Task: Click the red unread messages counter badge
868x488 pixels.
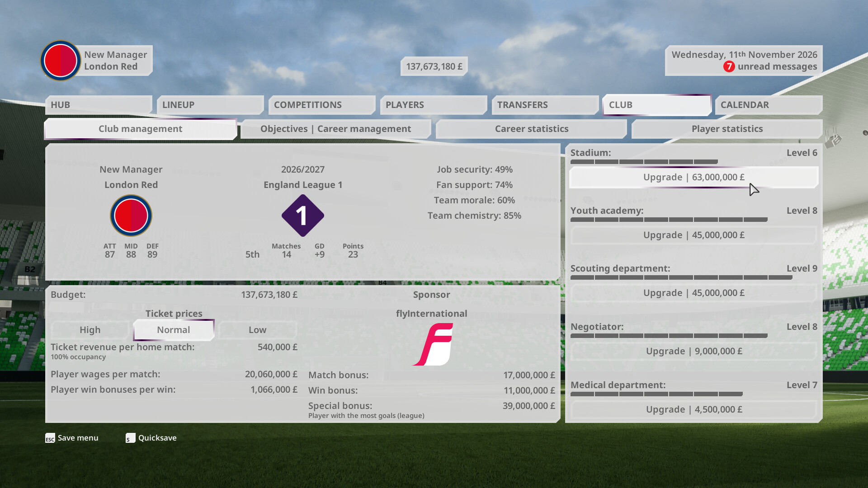Action: pyautogui.click(x=729, y=66)
